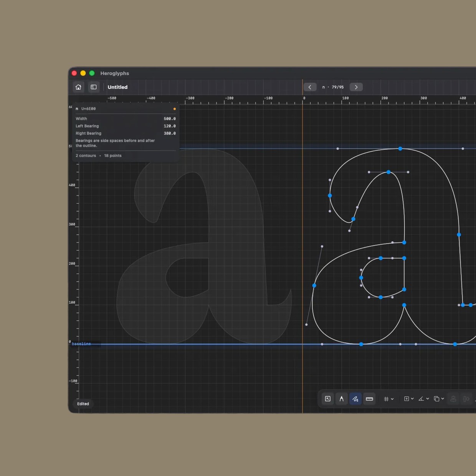Advance to the next glyph

(x=356, y=87)
